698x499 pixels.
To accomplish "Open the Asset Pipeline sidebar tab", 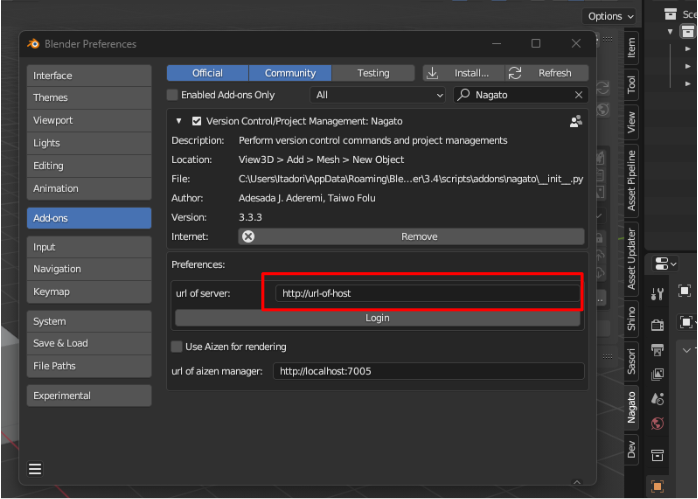I will point(631,180).
